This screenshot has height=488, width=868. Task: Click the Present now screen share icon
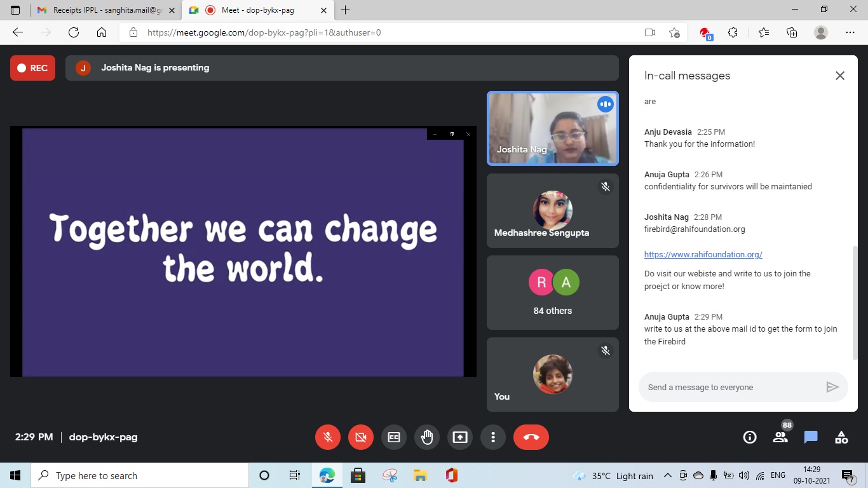[460, 437]
